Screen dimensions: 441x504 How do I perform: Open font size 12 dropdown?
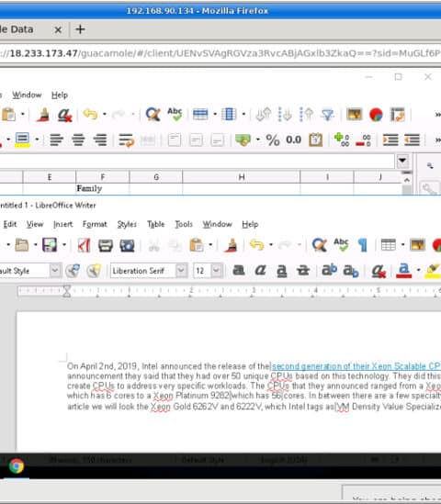click(x=216, y=270)
